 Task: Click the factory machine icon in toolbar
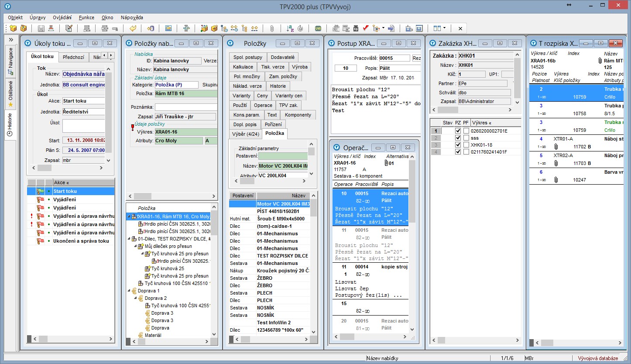[x=409, y=28]
